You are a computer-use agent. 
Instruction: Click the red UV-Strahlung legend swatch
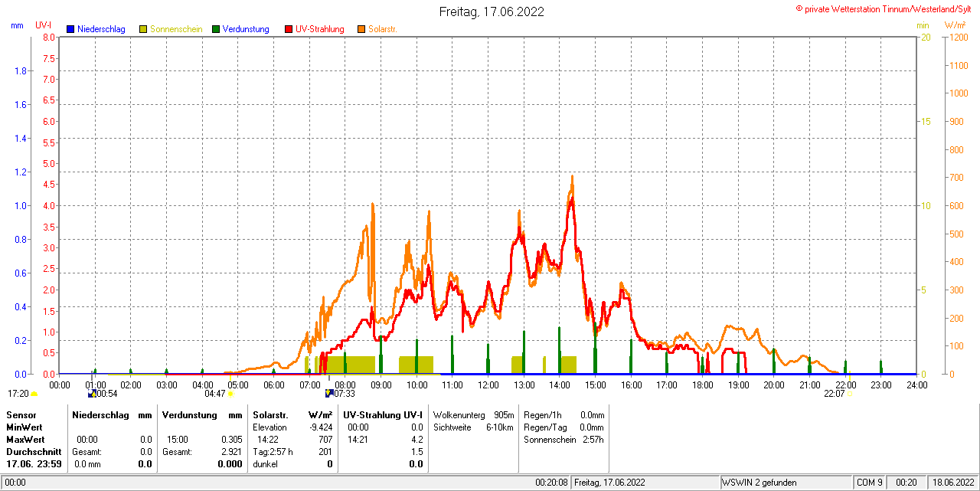tap(289, 29)
